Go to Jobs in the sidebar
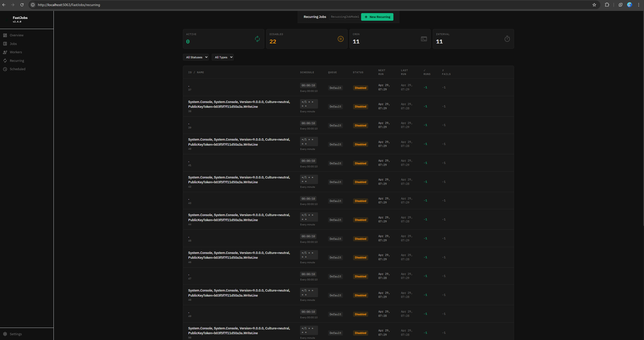 13,44
